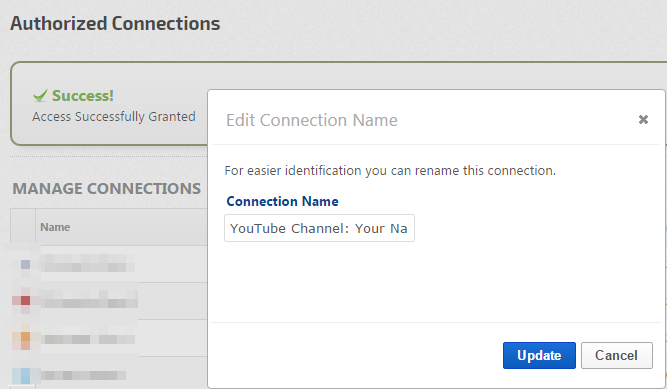Image resolution: width=667 pixels, height=389 pixels.
Task: Select the red connection icon in list
Action: (25, 301)
